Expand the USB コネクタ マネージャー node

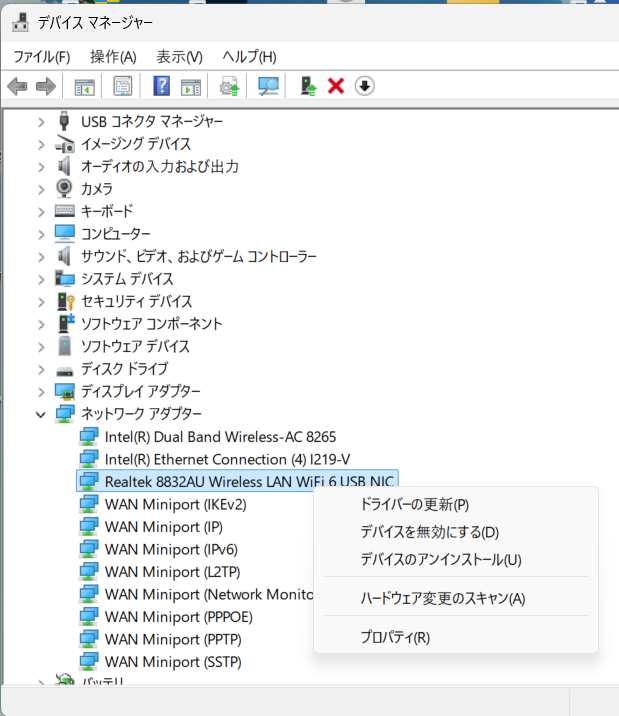pyautogui.click(x=41, y=122)
